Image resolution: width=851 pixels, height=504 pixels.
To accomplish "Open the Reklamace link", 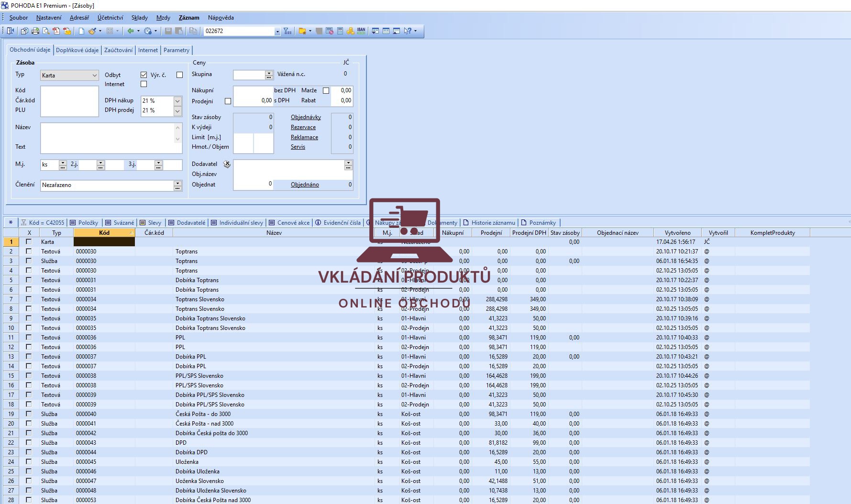I will (x=304, y=137).
